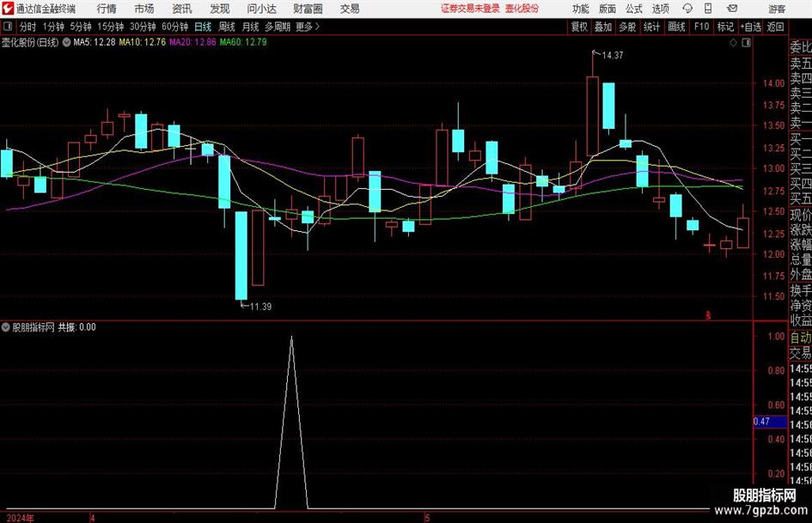
Task: Open the 发现 menu
Action: coord(220,9)
